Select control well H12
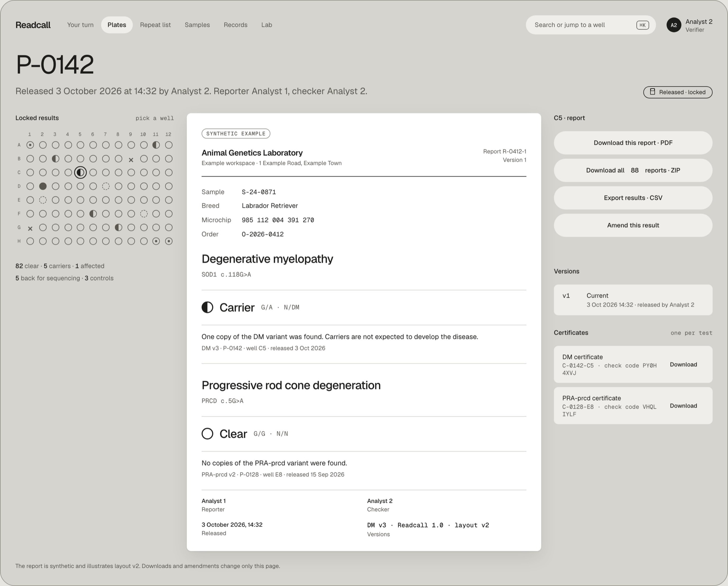This screenshot has width=728, height=586. (x=169, y=241)
